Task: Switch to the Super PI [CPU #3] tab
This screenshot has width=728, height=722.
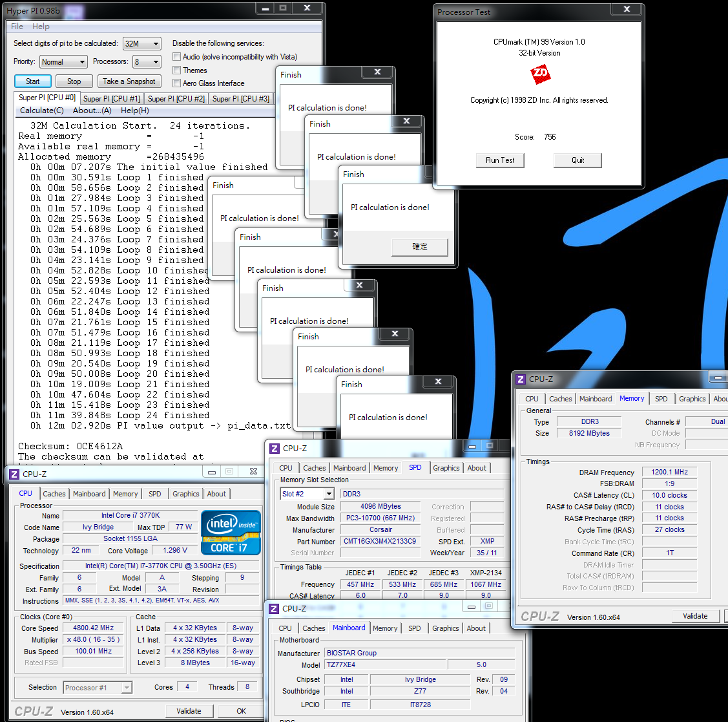Action: click(x=240, y=98)
